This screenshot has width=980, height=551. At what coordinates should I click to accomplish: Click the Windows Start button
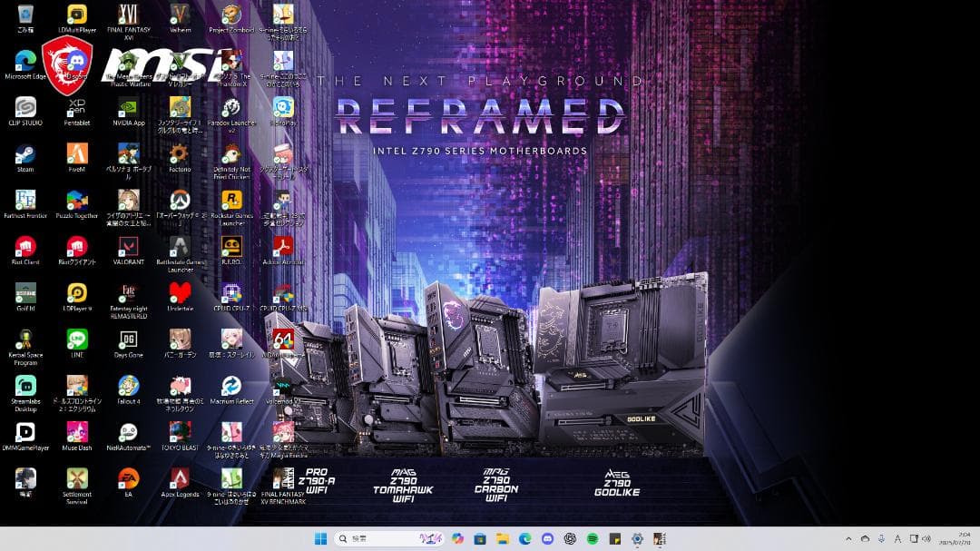pos(320,538)
